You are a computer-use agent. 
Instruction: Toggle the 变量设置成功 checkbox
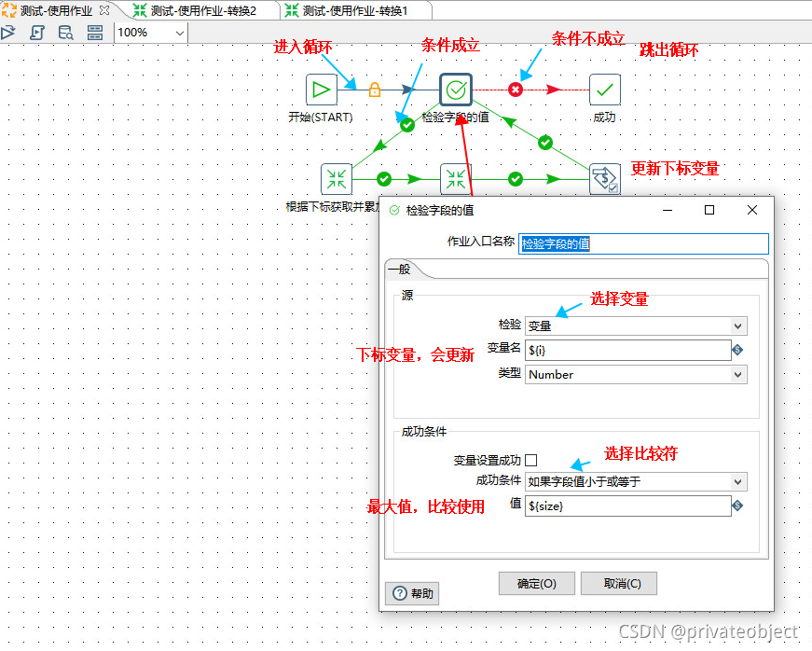pyautogui.click(x=530, y=460)
